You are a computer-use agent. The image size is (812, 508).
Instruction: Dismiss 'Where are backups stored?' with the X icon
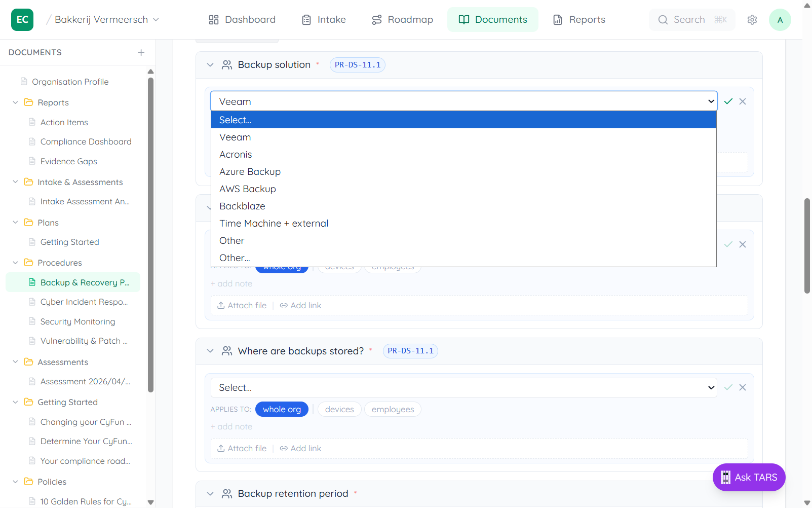click(743, 387)
